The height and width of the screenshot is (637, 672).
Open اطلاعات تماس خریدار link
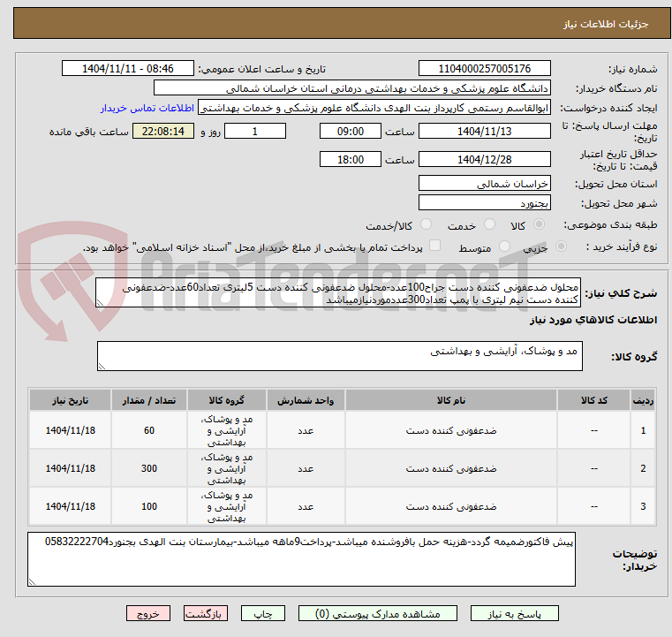(147, 108)
